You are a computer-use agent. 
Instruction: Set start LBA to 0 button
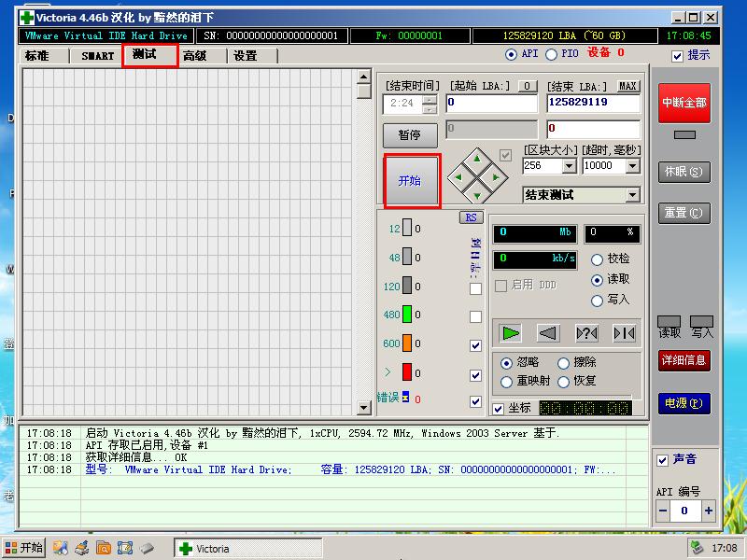(x=527, y=86)
